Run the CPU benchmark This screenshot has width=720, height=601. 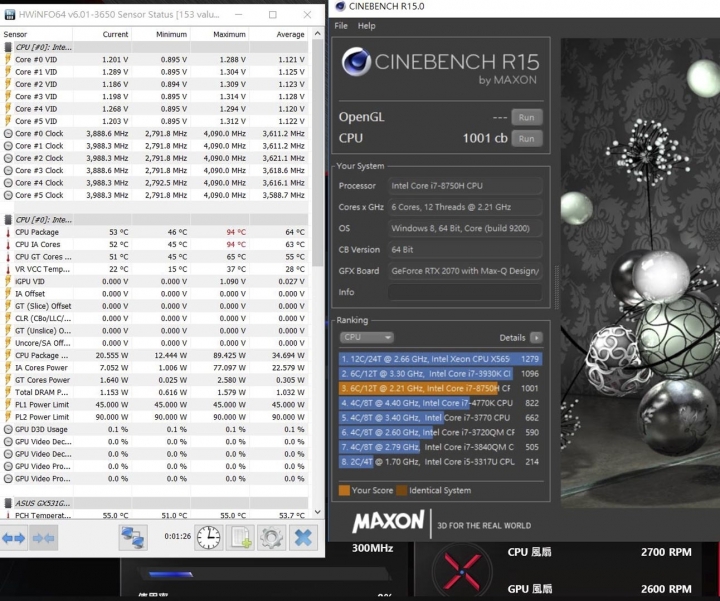[x=527, y=138]
